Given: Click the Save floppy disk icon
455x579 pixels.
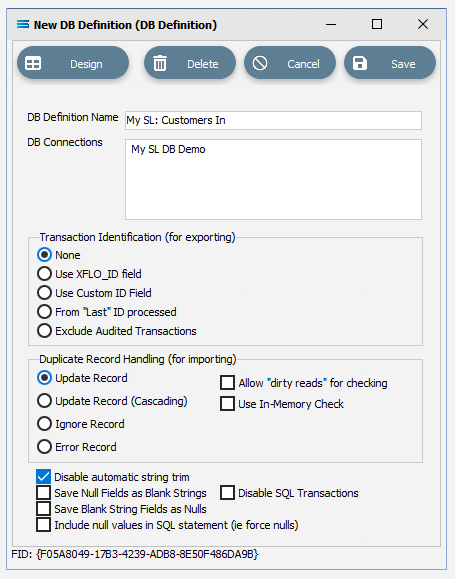Looking at the screenshot, I should 360,63.
